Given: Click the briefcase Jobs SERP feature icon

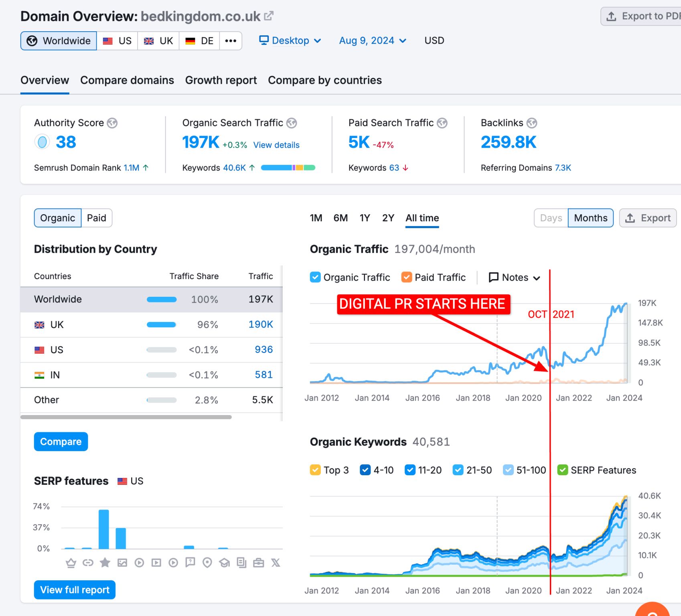Looking at the screenshot, I should pos(259,563).
